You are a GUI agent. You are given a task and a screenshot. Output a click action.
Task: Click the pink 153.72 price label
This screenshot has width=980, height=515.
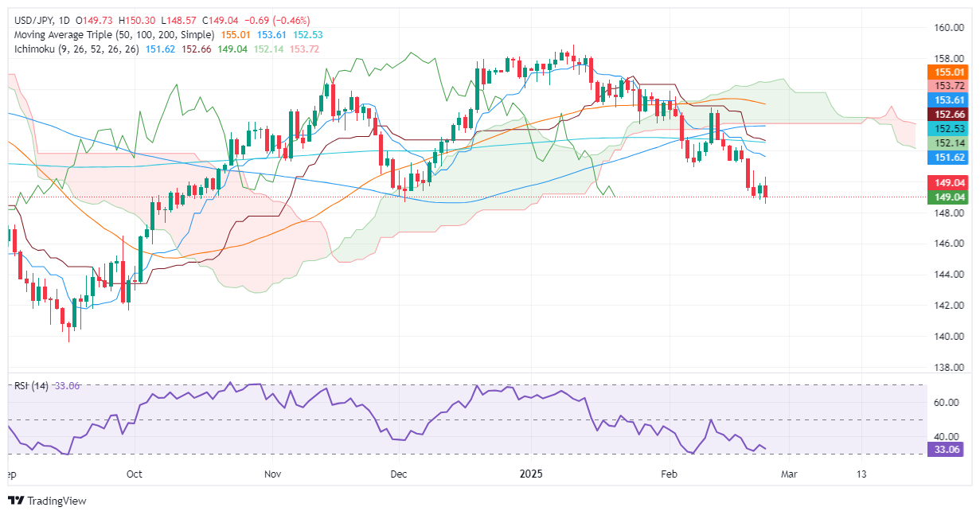coord(946,86)
